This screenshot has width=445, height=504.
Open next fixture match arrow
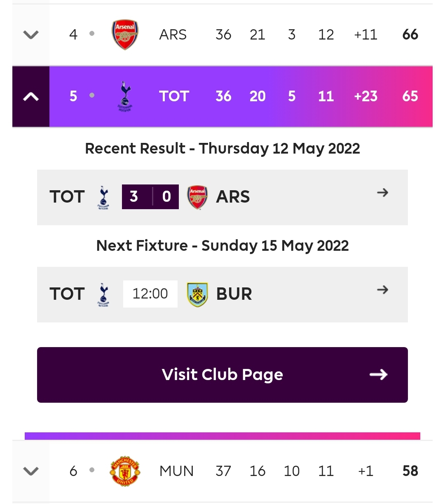pyautogui.click(x=383, y=289)
